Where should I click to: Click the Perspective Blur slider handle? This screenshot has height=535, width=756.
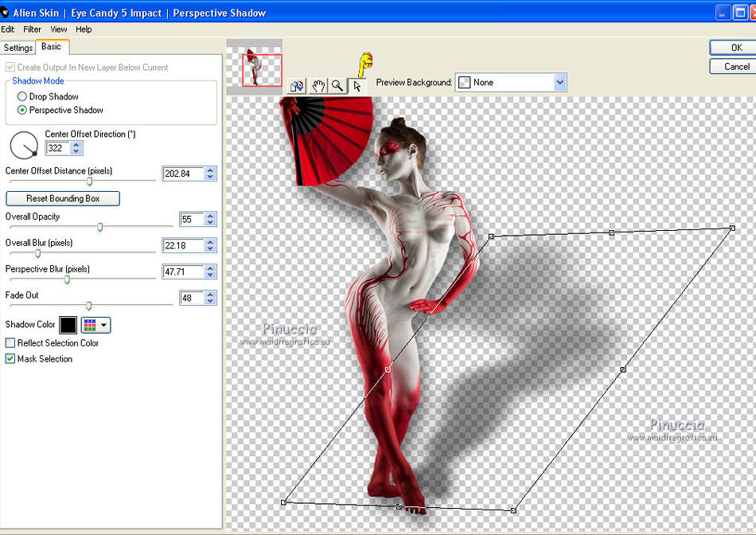coord(67,279)
